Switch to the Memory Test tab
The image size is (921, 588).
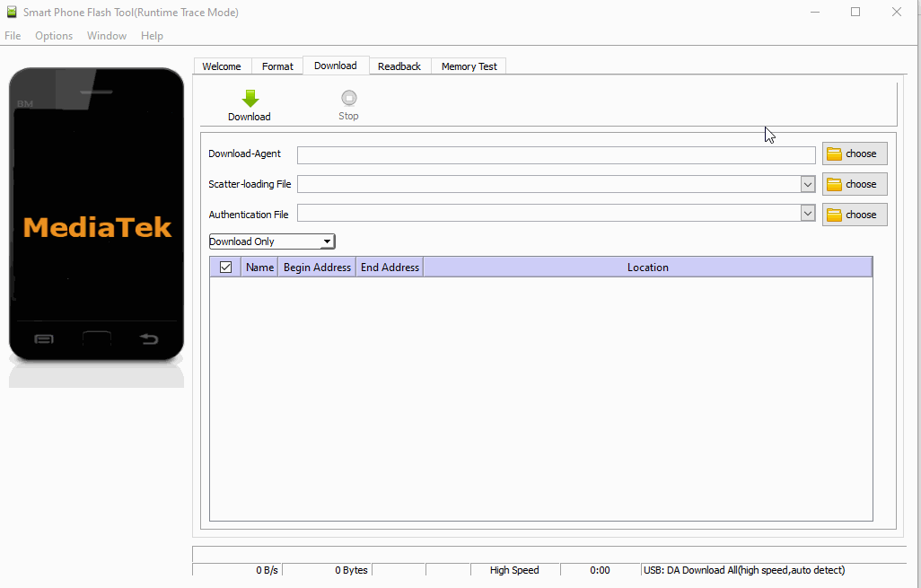coord(469,66)
